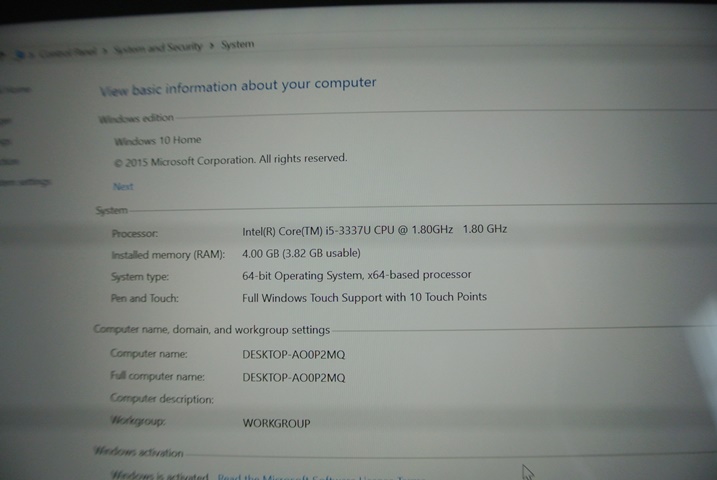The width and height of the screenshot is (717, 480).
Task: Click the 'Windows activation' section header
Action: tap(138, 452)
